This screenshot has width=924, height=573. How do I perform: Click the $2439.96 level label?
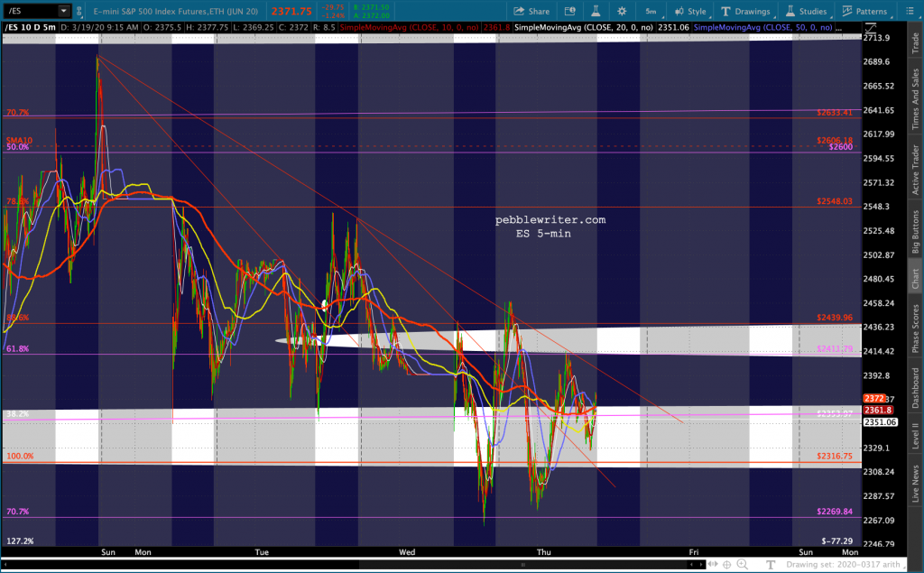[x=835, y=317]
